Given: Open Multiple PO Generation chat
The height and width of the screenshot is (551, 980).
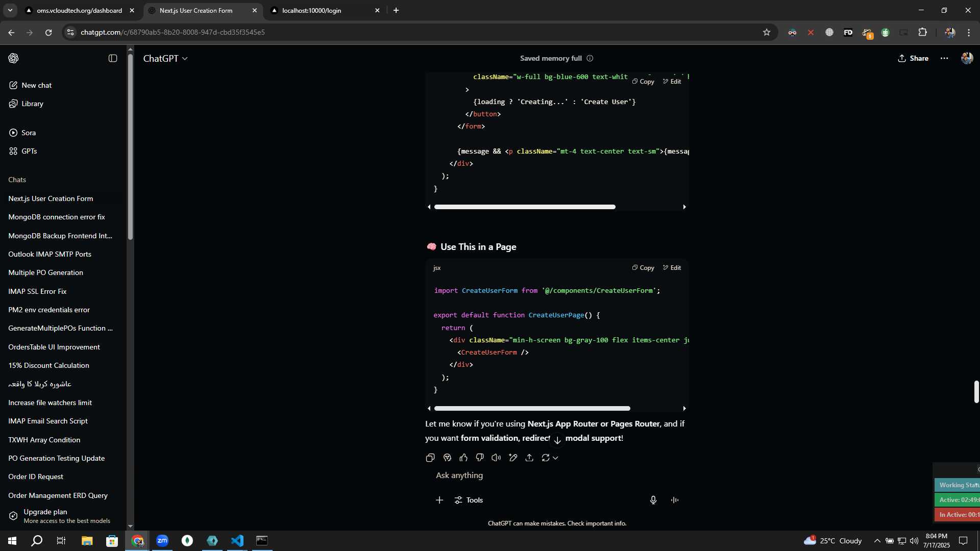Looking at the screenshot, I should 45,272.
